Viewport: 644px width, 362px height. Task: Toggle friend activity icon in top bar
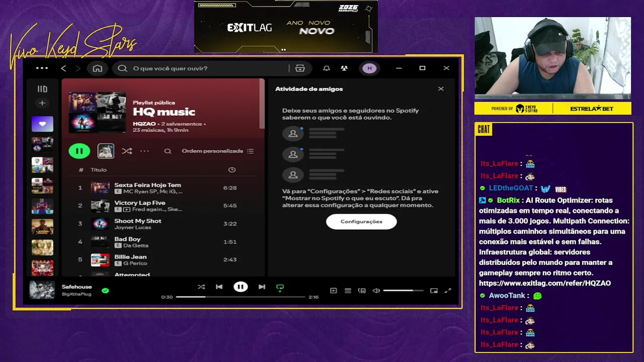point(344,68)
